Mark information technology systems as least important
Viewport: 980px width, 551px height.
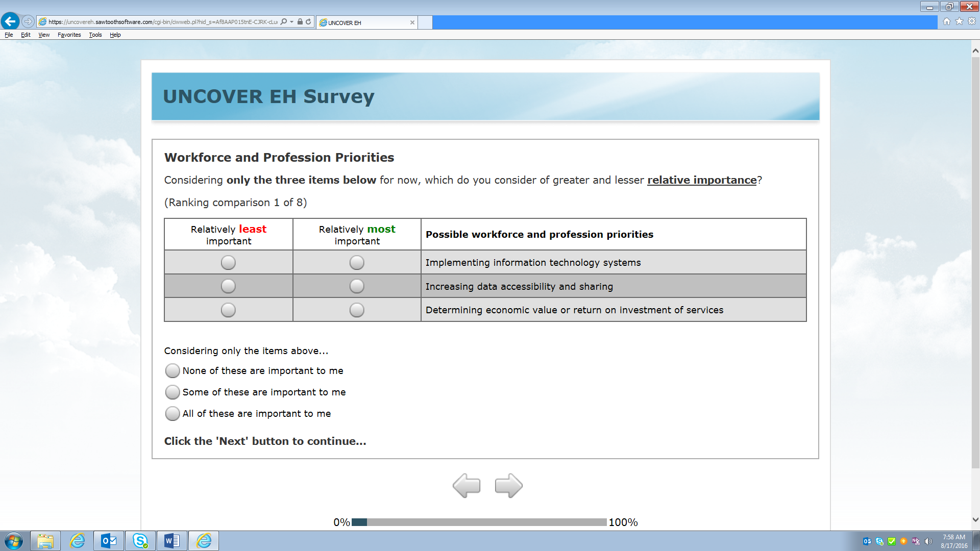point(228,263)
